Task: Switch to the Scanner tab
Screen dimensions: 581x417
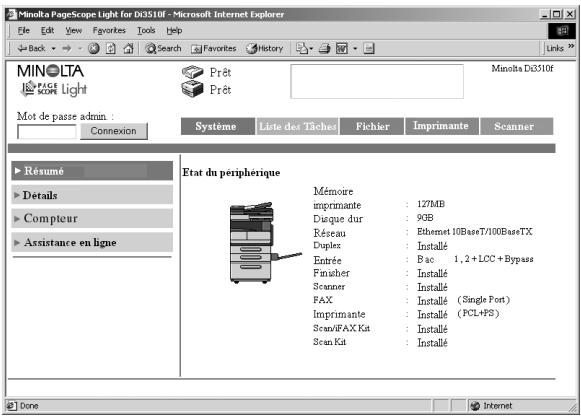Action: click(x=517, y=126)
